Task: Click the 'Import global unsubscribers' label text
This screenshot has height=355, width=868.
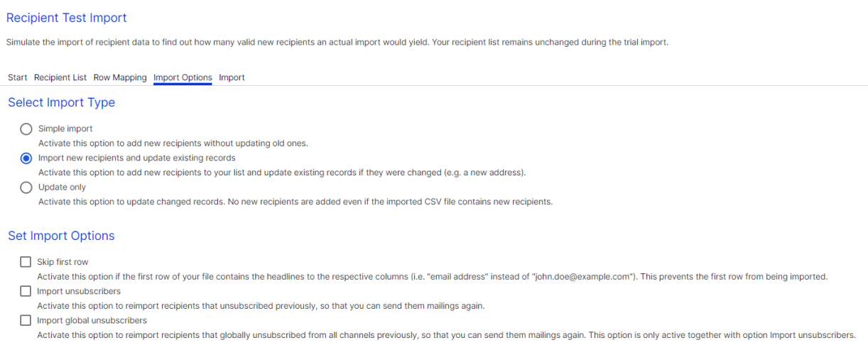Action: pyautogui.click(x=92, y=320)
